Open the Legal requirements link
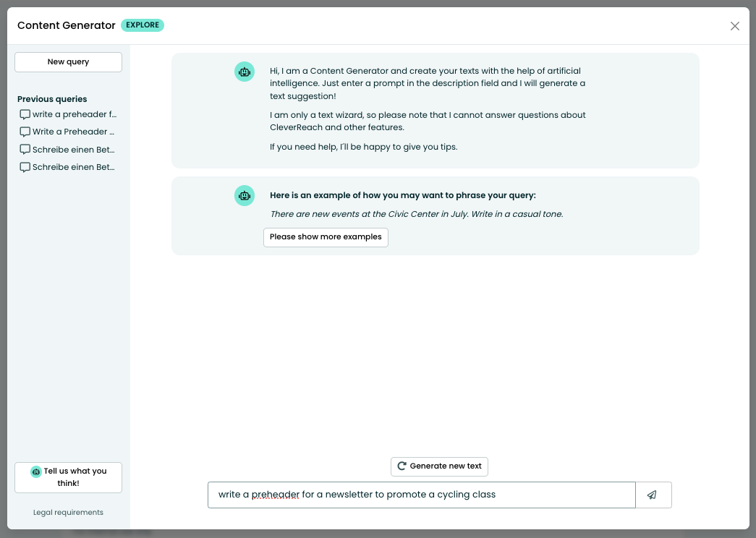756x538 pixels. [x=68, y=513]
